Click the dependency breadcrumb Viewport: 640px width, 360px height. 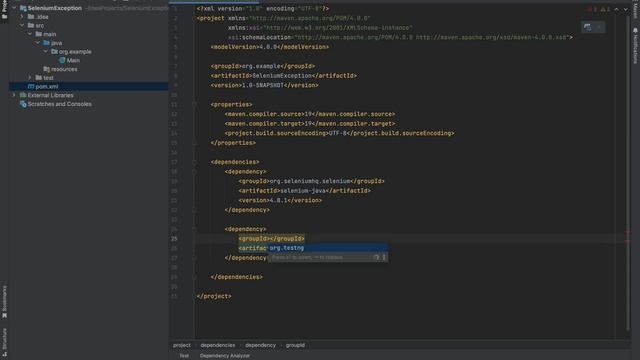tap(260, 345)
